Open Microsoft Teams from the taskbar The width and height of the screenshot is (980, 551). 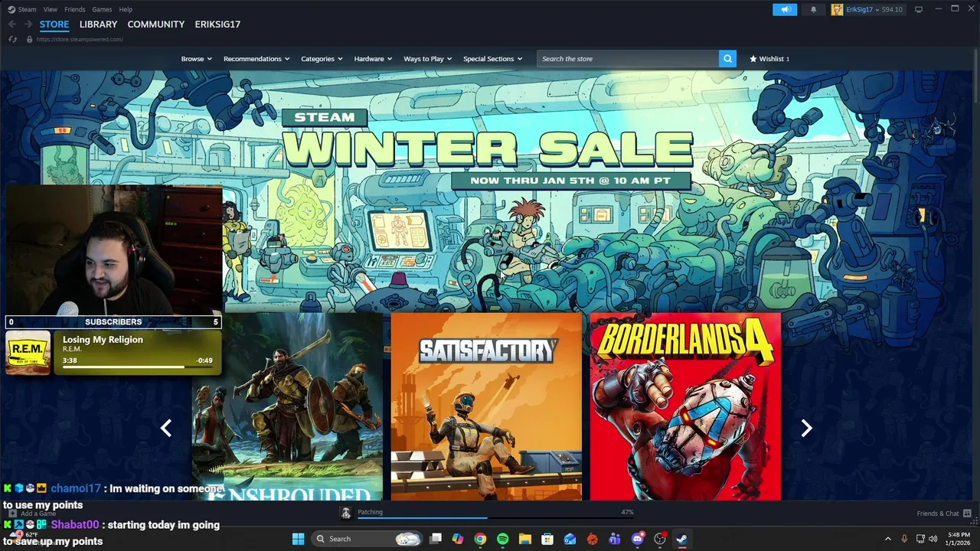coord(615,539)
